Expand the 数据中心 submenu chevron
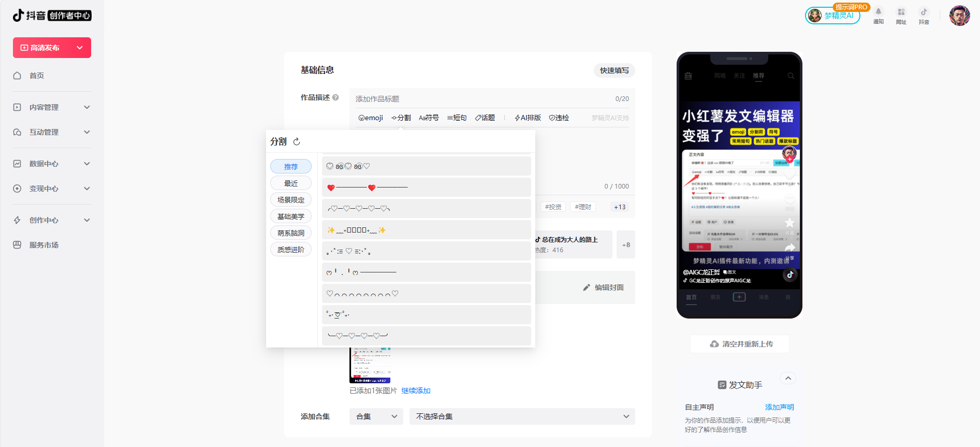 point(87,164)
